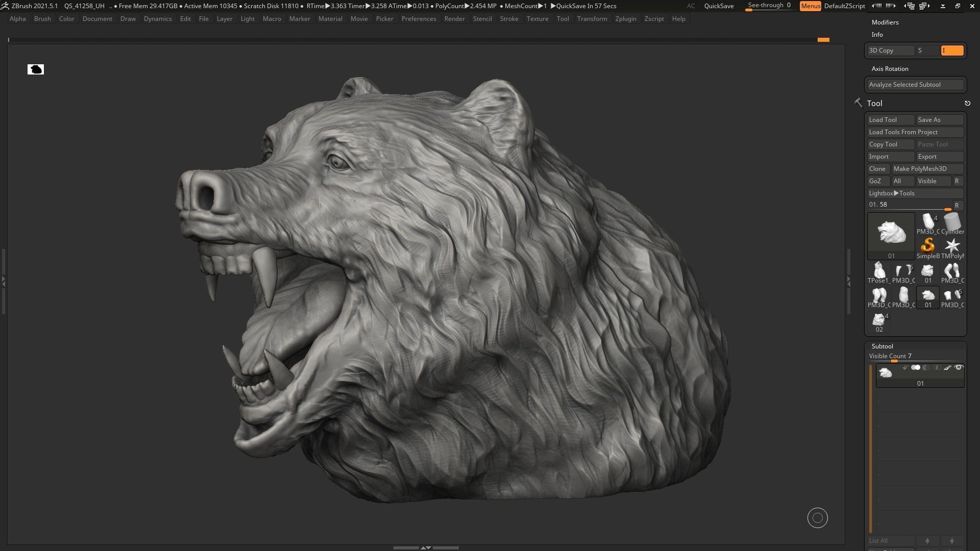The image size is (980, 551).
Task: Expand the left tray divider
Action: [3, 281]
